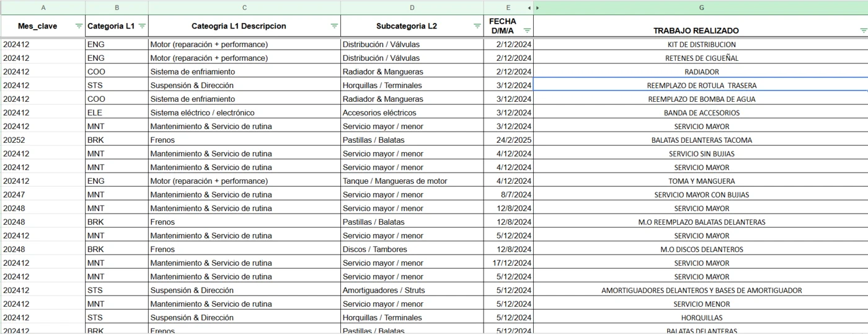
Task: Click the date cell 8/7/2024
Action: click(508, 195)
